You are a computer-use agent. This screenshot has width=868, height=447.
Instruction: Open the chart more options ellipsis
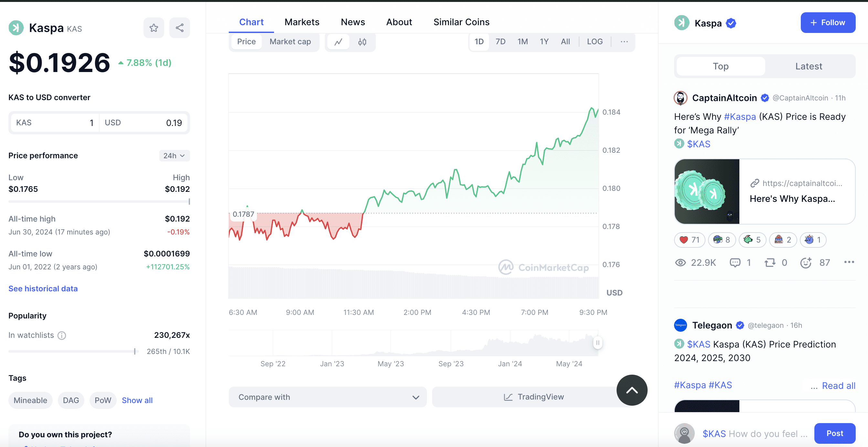click(x=624, y=42)
